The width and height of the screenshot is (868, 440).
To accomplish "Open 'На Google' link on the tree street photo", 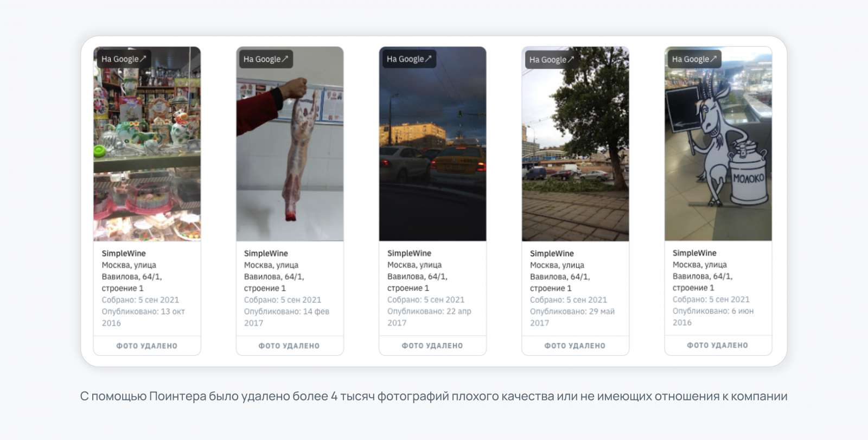I will pos(552,60).
